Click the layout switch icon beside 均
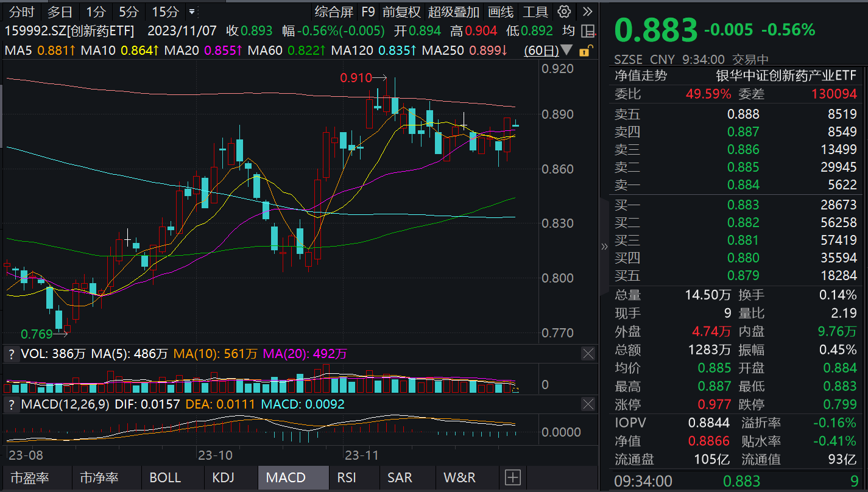This screenshot has height=492, width=868. click(x=587, y=31)
